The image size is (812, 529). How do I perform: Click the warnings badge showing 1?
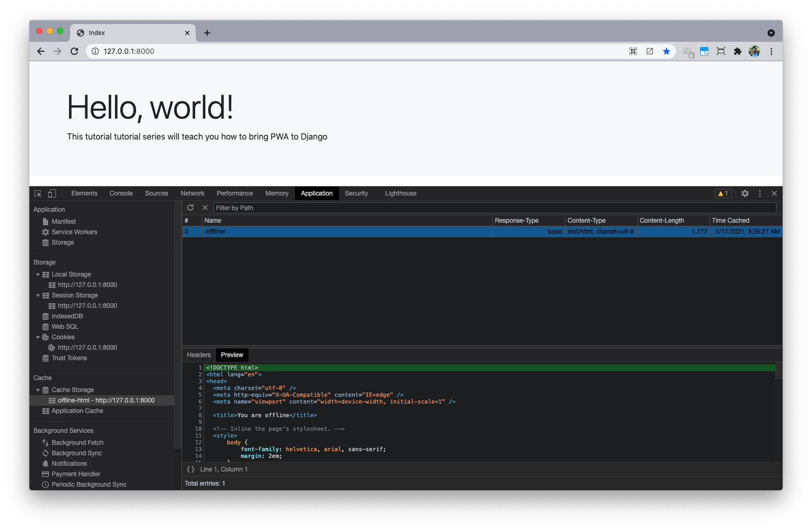(723, 193)
